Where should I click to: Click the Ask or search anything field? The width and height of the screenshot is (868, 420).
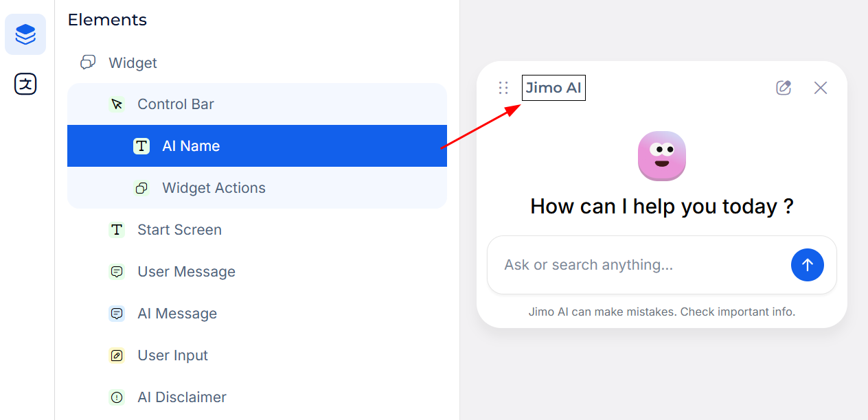click(639, 265)
